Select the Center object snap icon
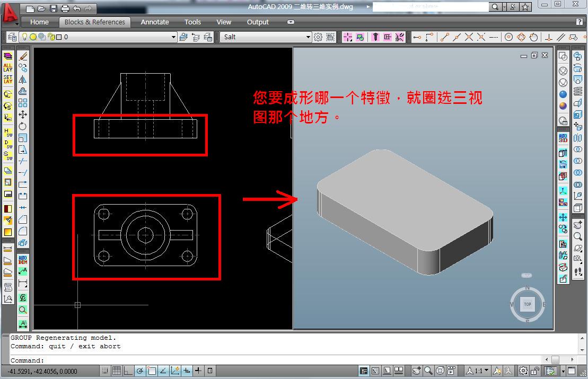This screenshot has width=588, height=379. 508,37
